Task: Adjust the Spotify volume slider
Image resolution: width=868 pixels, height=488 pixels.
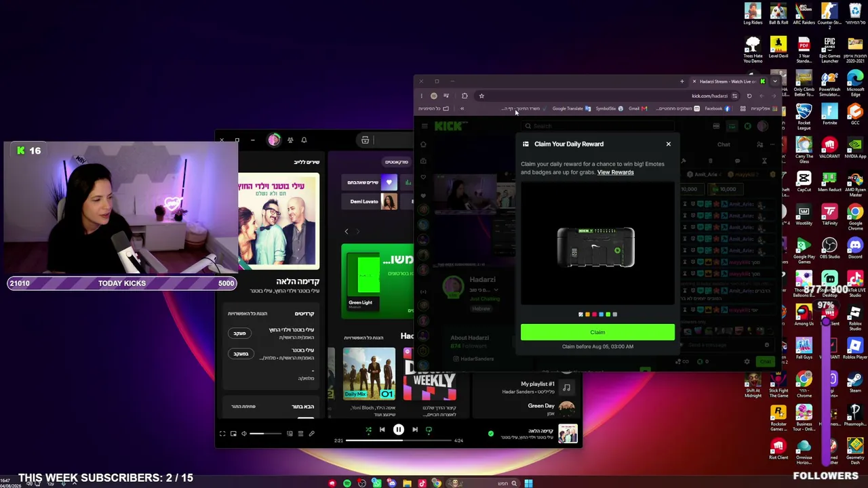Action: [x=266, y=434]
